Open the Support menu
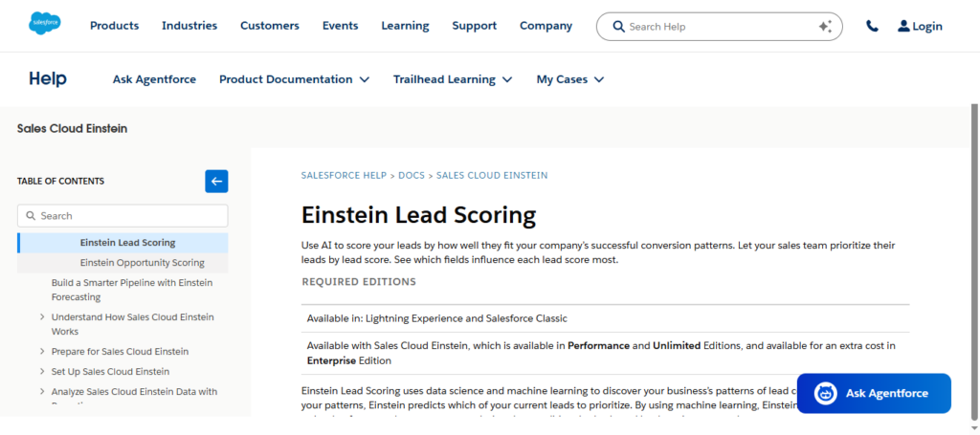The image size is (980, 435). pyautogui.click(x=475, y=26)
